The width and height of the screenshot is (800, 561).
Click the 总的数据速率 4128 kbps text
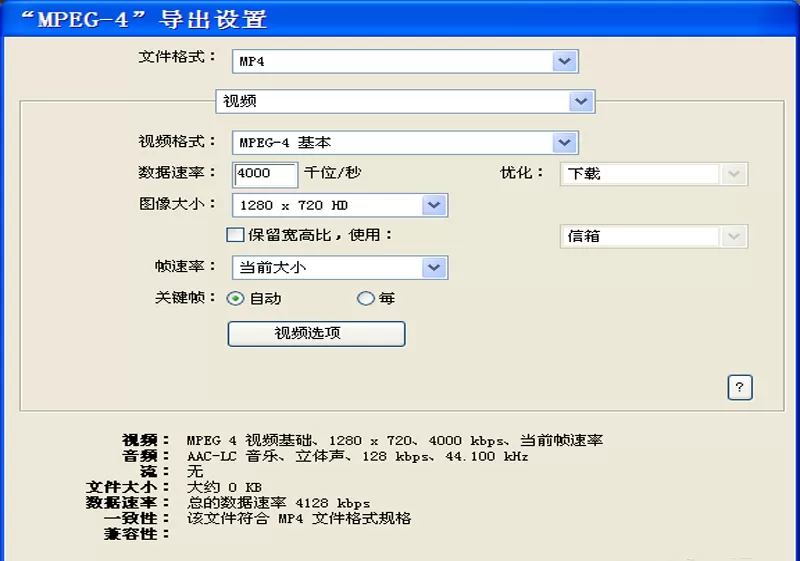pyautogui.click(x=279, y=503)
